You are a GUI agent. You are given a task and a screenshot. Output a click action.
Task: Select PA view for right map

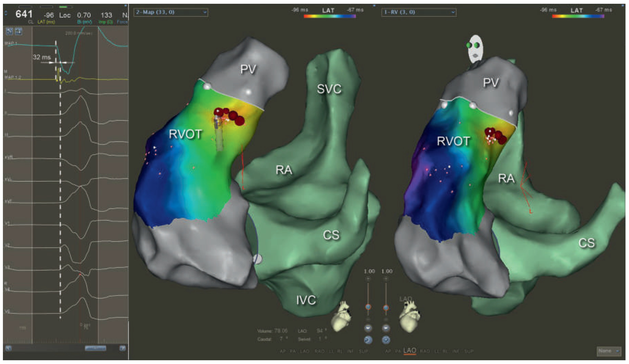pos(398,351)
